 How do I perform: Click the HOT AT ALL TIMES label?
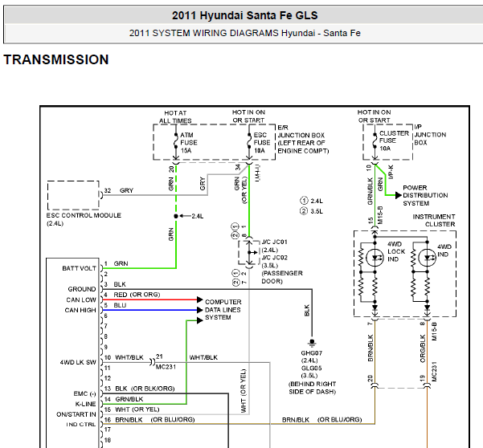[175, 117]
